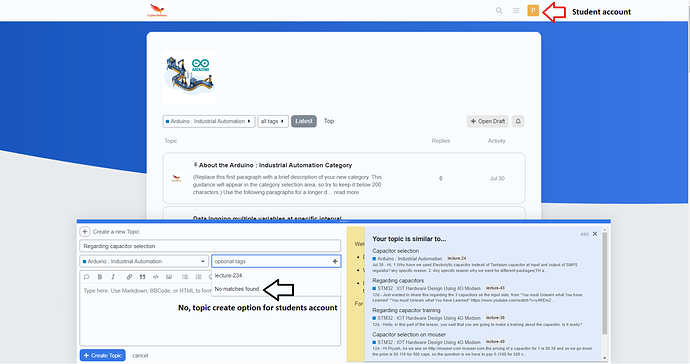Open the composer category dropdown

point(143,261)
